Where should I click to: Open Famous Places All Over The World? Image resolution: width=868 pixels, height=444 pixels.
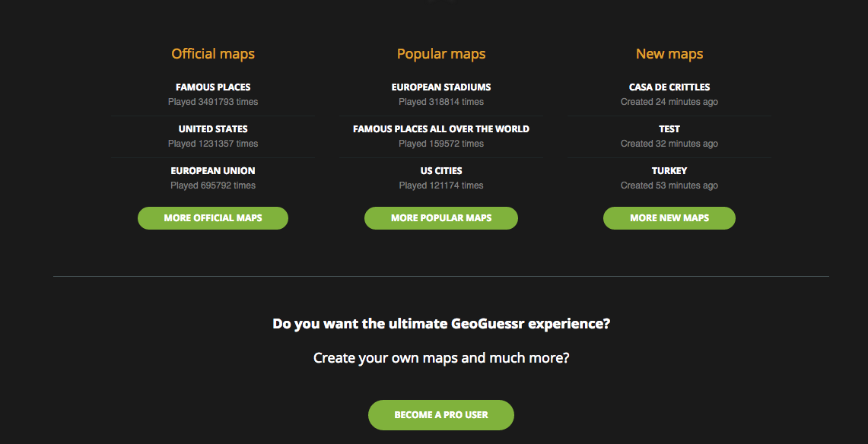(x=441, y=129)
